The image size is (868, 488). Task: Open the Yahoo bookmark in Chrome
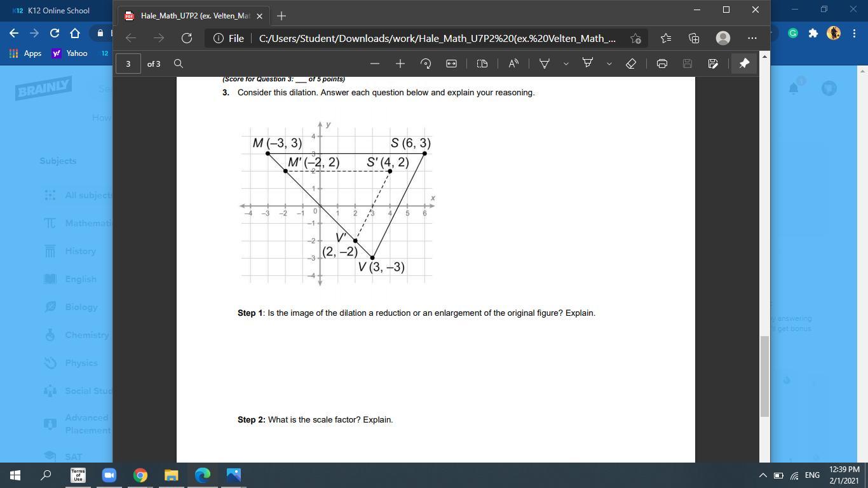(x=69, y=53)
